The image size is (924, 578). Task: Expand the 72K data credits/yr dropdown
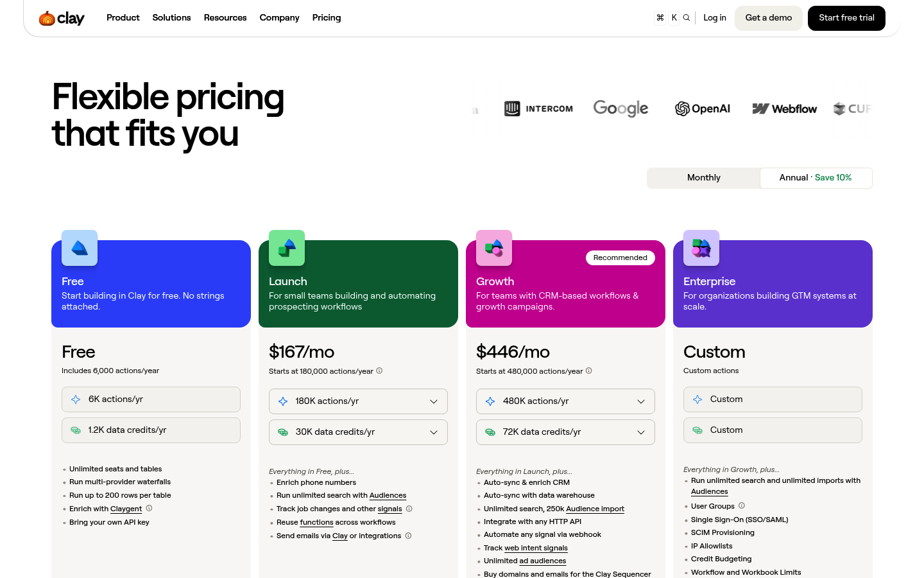point(565,432)
